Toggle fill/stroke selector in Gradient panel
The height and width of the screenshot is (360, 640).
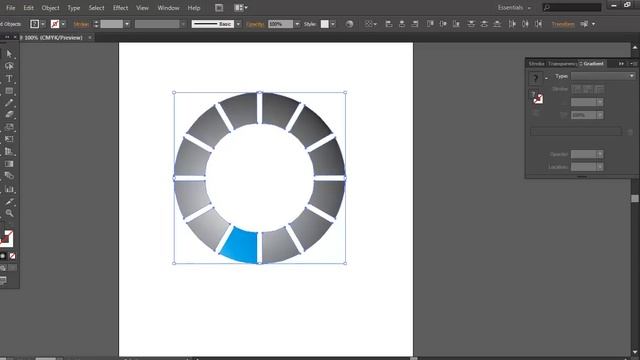[x=538, y=98]
